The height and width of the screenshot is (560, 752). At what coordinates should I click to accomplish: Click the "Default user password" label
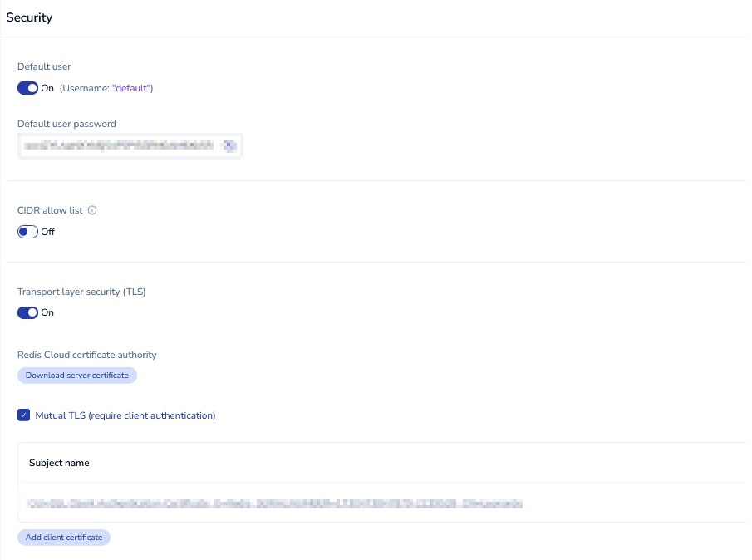pyautogui.click(x=66, y=124)
